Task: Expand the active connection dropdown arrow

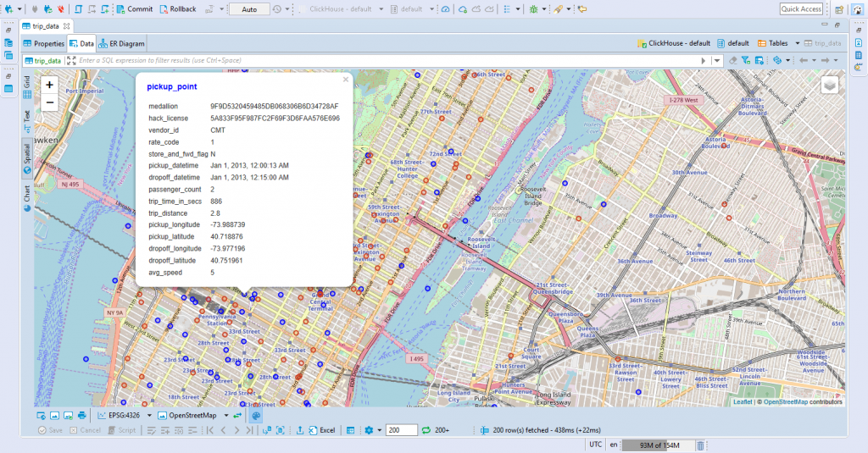Action: coord(381,9)
